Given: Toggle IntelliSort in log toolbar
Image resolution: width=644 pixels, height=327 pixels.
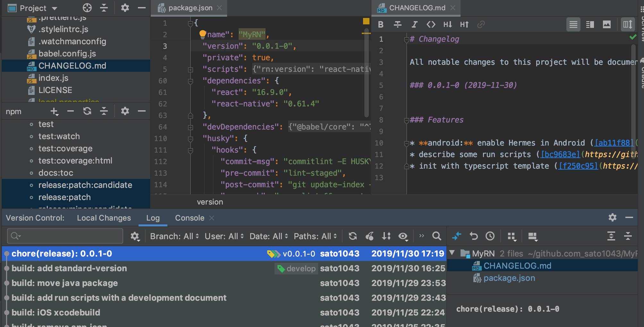Looking at the screenshot, I should 386,236.
